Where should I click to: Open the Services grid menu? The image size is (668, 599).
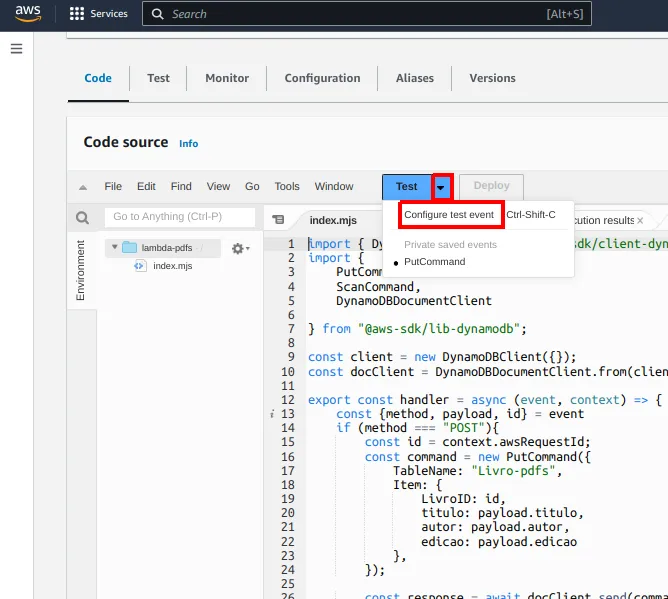pos(98,14)
